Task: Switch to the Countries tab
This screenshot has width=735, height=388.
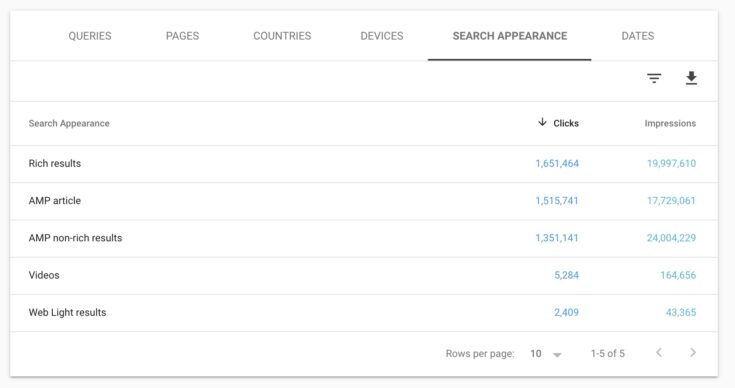Action: [282, 36]
